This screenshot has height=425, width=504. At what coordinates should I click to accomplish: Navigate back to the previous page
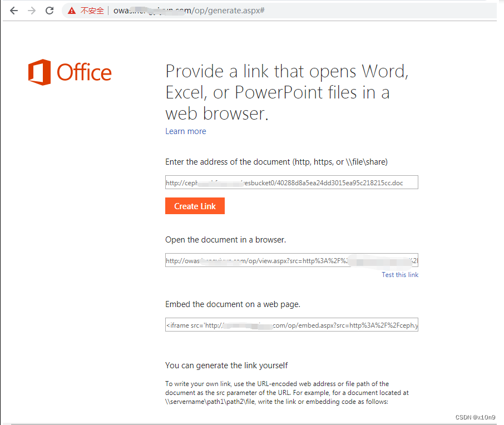[x=13, y=10]
